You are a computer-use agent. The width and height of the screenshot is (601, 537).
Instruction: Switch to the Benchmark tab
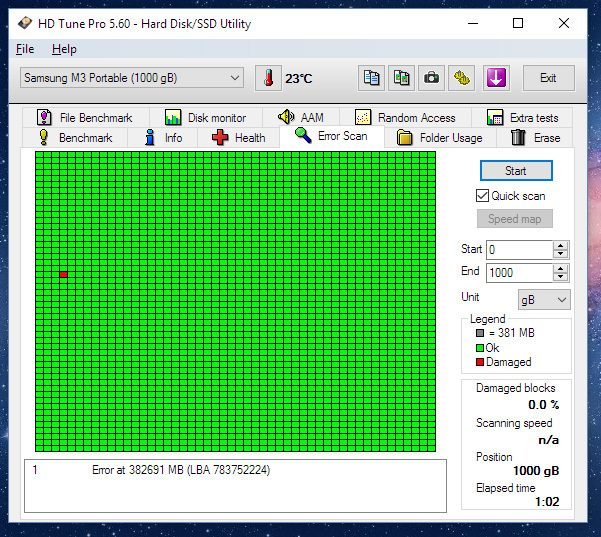75,138
